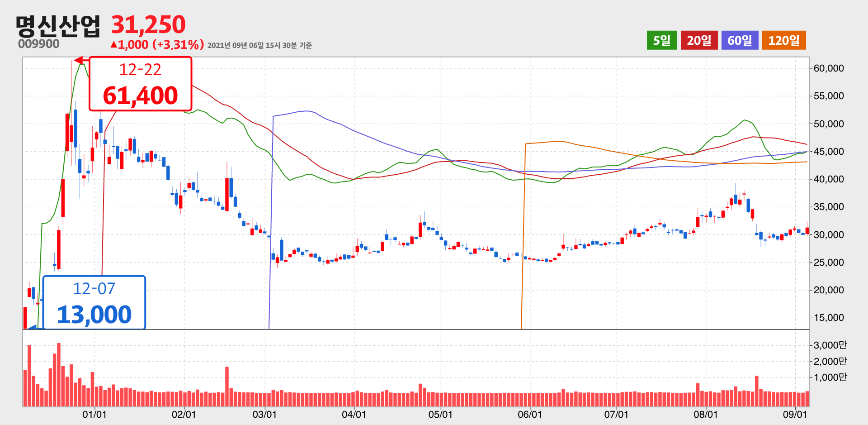Click the orange 120일 moving average legend
Image resolution: width=868 pixels, height=425 pixels.
coord(784,40)
